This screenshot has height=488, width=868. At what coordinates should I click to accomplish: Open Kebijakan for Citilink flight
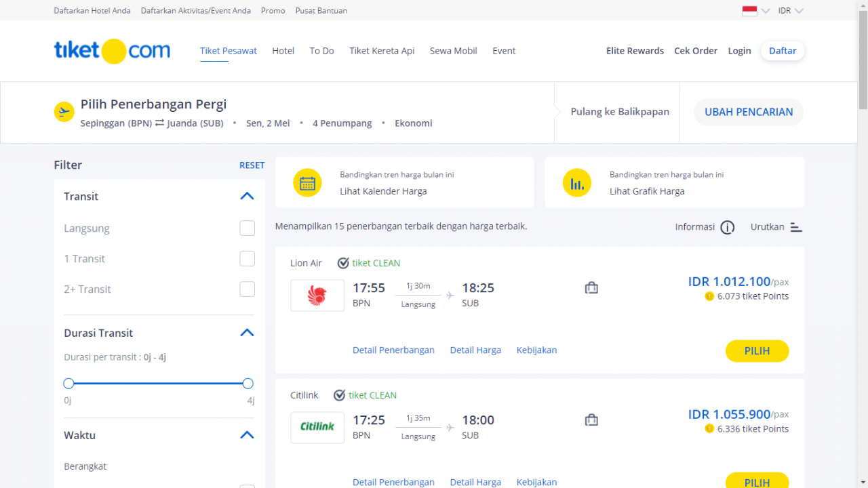tap(536, 482)
